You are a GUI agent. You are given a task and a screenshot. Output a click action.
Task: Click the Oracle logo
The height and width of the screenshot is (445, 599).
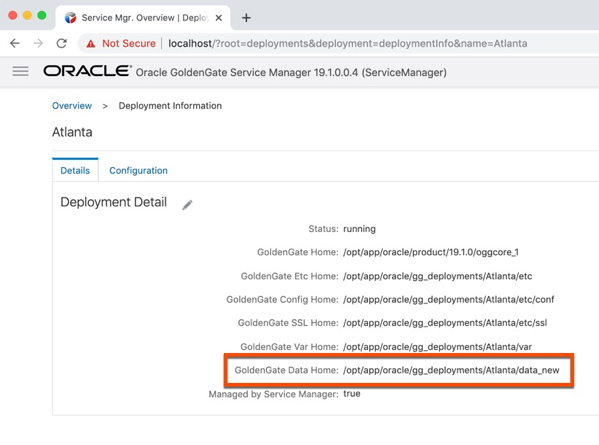[87, 71]
